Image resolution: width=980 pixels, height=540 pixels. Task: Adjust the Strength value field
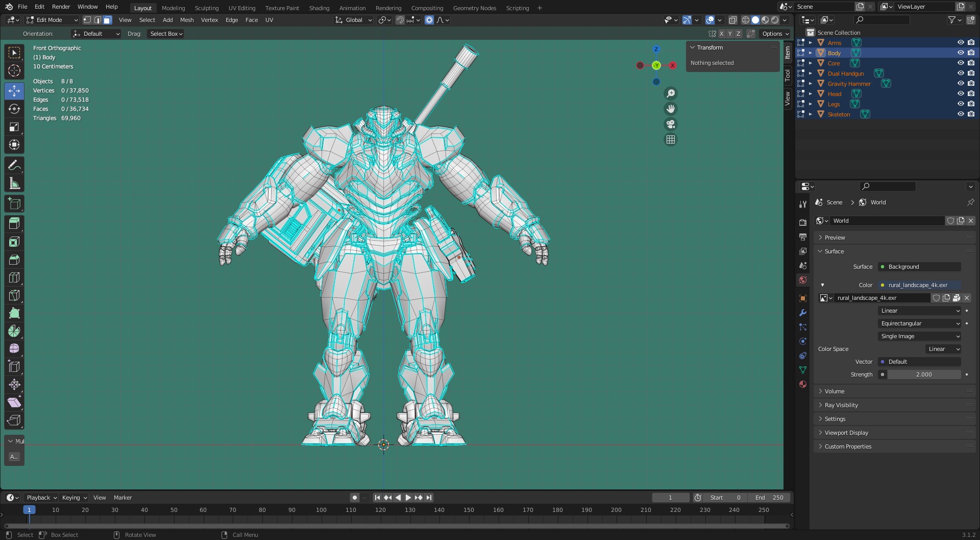point(924,374)
